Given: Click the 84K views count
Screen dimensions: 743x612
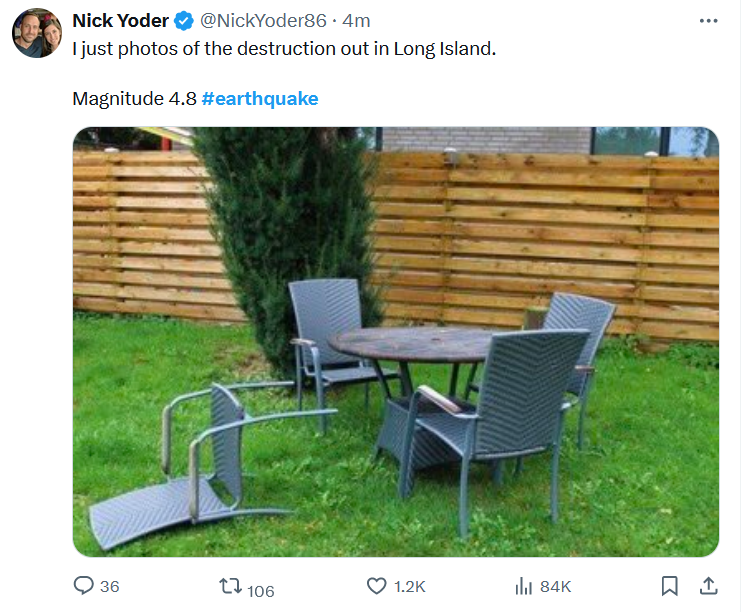Looking at the screenshot, I should (555, 587).
